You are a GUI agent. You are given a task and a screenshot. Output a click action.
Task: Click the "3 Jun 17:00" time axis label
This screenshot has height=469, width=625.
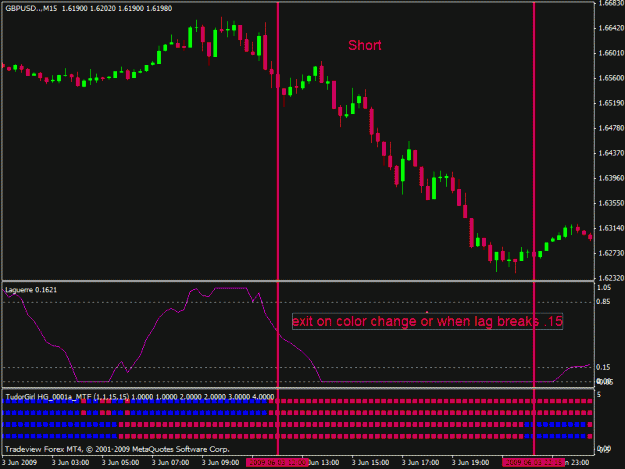420,462
